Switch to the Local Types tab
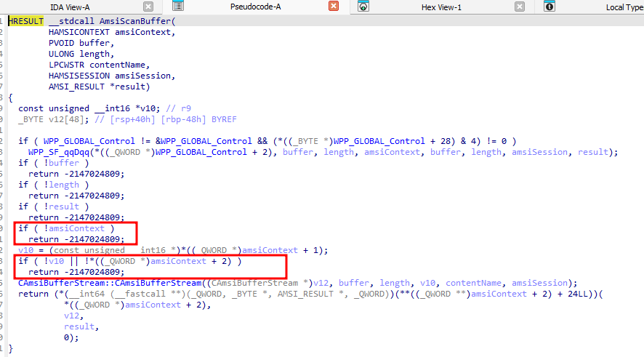Screen dimensions: 644x357 pyautogui.click(x=624, y=7)
